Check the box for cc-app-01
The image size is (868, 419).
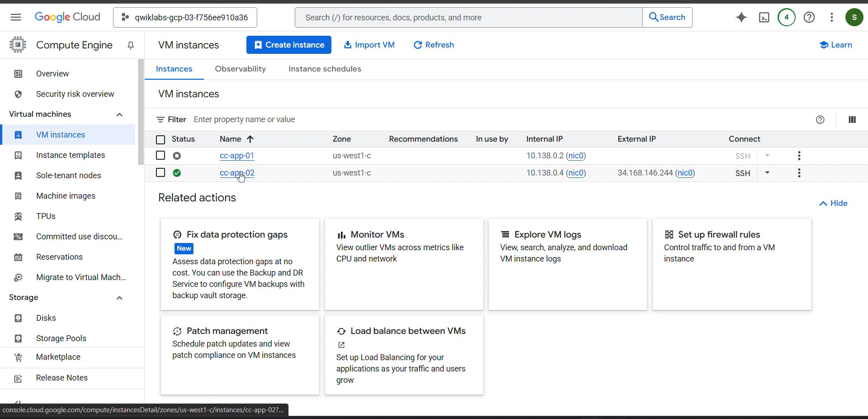click(160, 156)
